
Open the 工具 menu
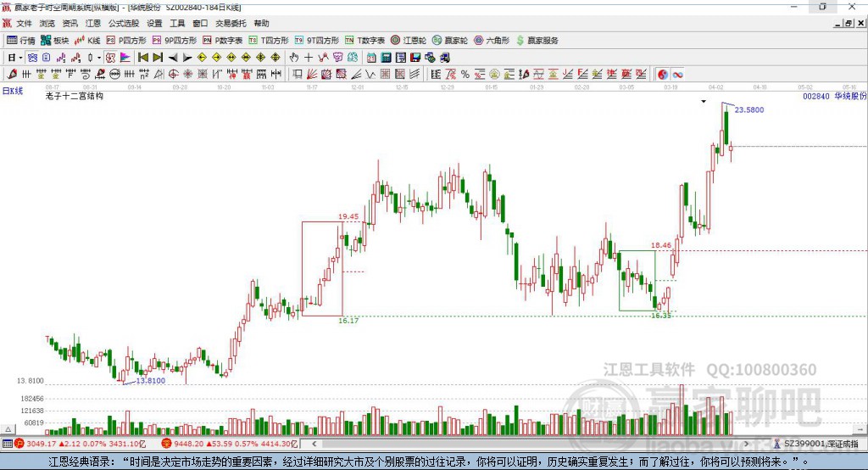(x=177, y=23)
